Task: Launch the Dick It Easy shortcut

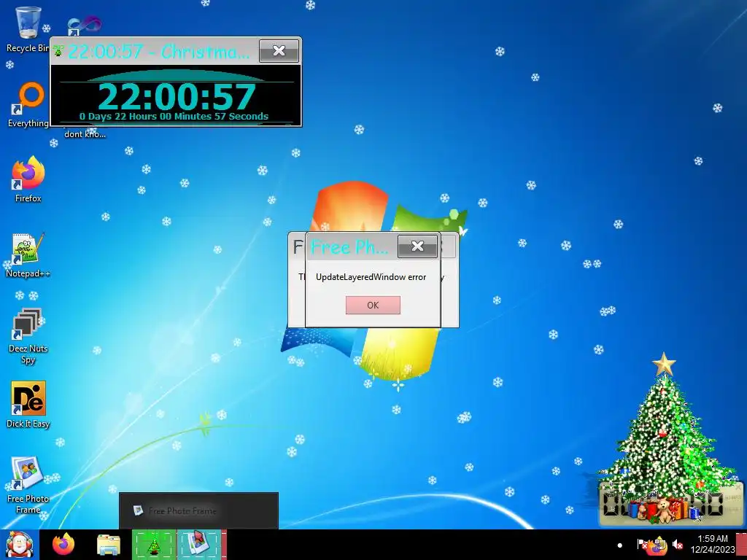Action: coord(28,405)
